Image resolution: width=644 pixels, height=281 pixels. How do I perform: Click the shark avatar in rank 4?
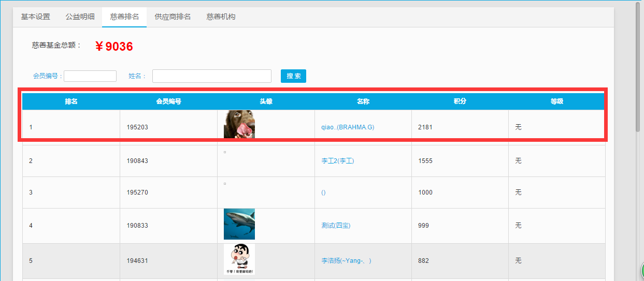(239, 224)
